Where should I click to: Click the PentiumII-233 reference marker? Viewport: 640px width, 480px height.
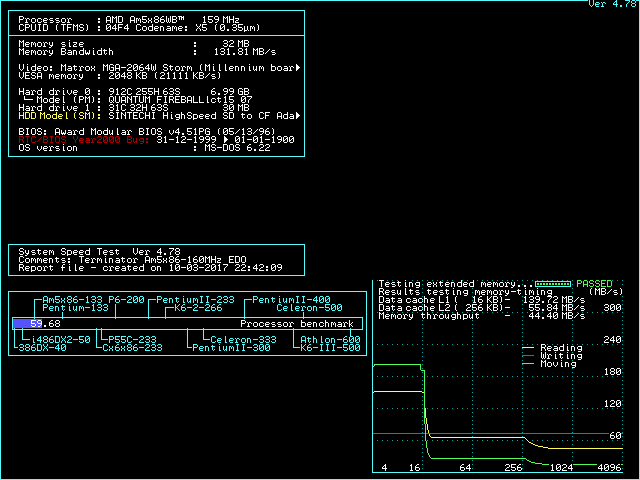195,300
